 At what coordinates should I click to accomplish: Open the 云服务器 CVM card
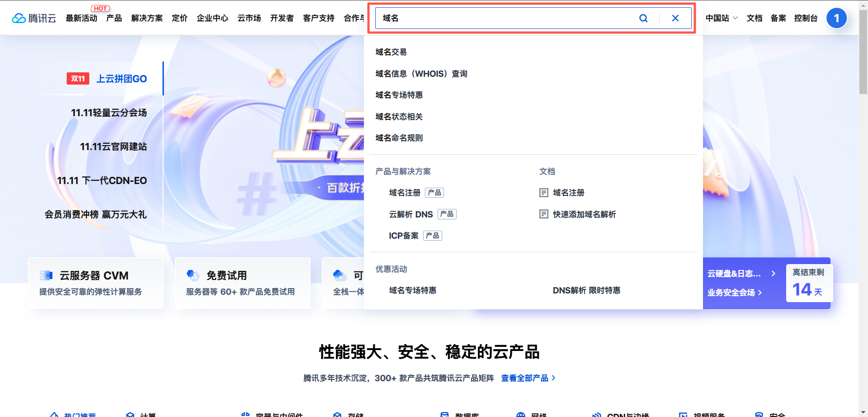click(96, 283)
